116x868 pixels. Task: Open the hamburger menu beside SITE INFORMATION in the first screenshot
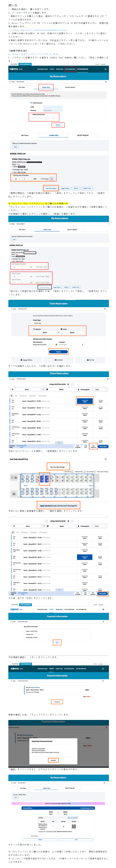(x=106, y=69)
